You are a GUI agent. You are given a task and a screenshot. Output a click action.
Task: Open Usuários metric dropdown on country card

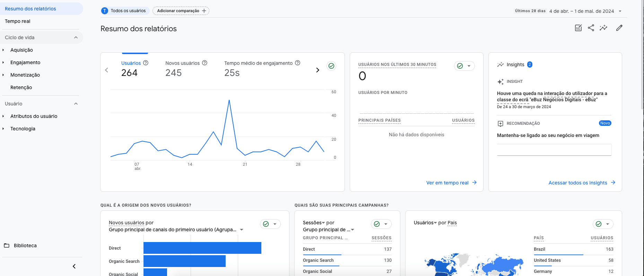435,223
